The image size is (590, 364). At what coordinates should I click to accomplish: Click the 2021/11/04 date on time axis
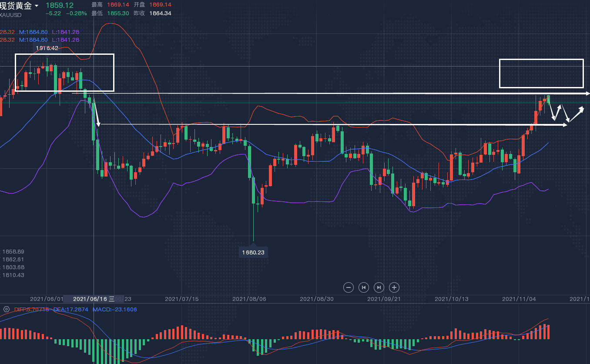click(519, 299)
